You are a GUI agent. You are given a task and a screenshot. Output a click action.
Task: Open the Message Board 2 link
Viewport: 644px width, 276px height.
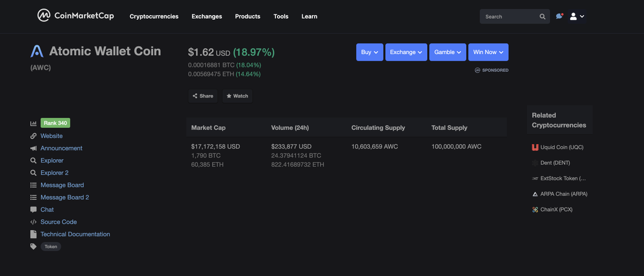[x=65, y=198]
